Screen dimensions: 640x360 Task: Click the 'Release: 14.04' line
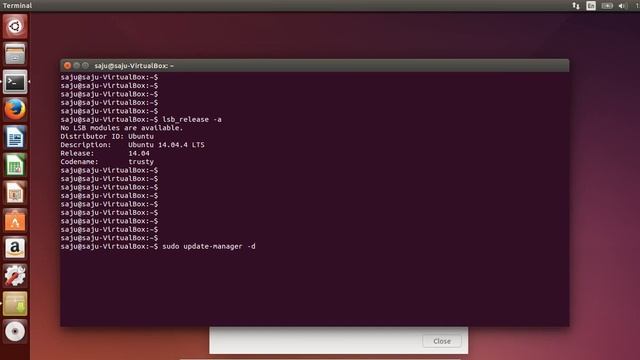[x=105, y=153]
